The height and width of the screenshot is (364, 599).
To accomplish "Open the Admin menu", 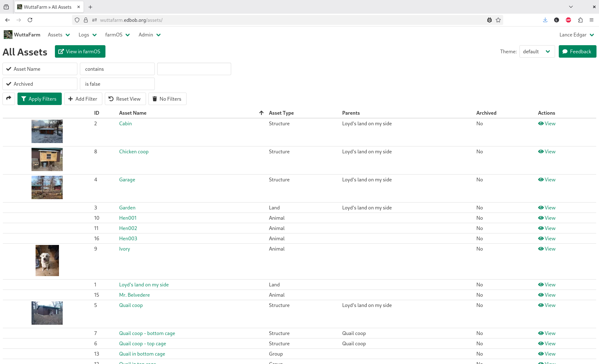I will 149,35.
